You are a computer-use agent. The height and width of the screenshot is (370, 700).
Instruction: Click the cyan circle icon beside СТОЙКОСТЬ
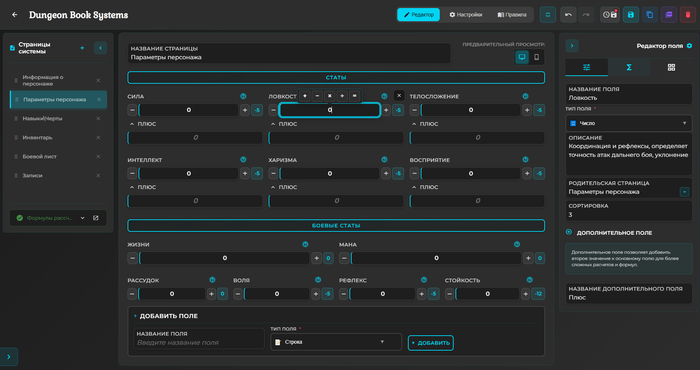click(x=529, y=280)
